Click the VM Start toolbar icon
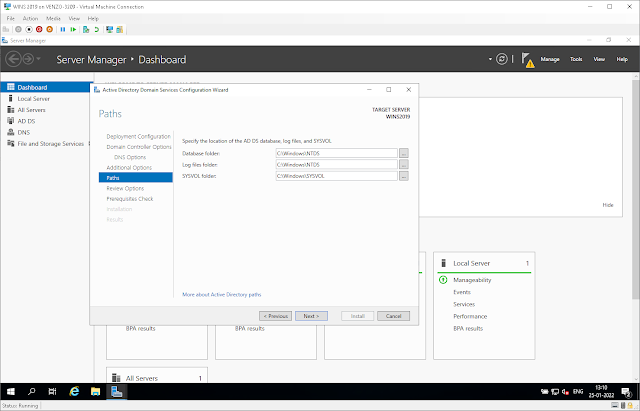The height and width of the screenshot is (411, 640). click(x=18, y=29)
